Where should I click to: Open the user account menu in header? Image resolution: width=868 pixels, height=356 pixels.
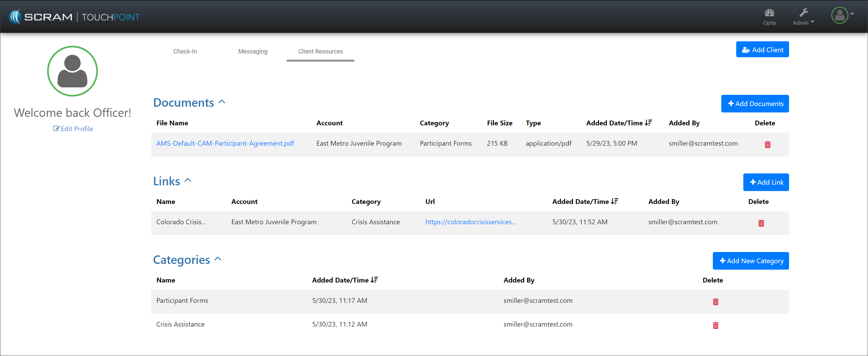(842, 15)
